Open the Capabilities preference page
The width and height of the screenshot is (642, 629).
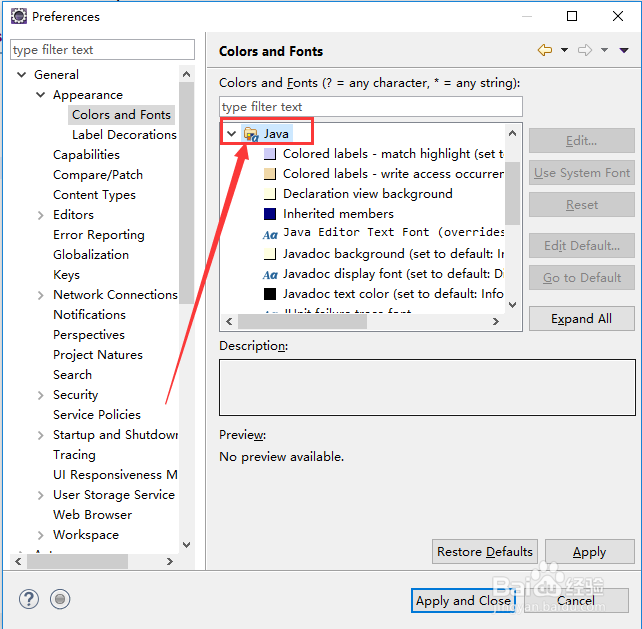[86, 155]
